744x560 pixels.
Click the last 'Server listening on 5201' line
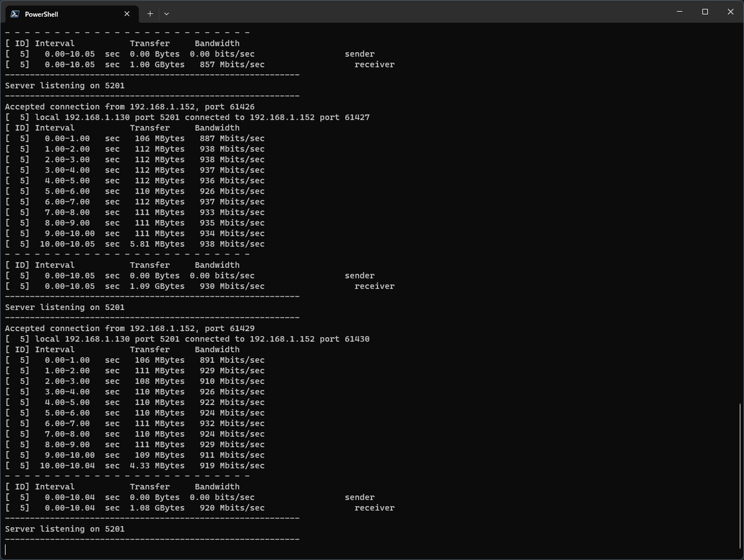tap(64, 529)
